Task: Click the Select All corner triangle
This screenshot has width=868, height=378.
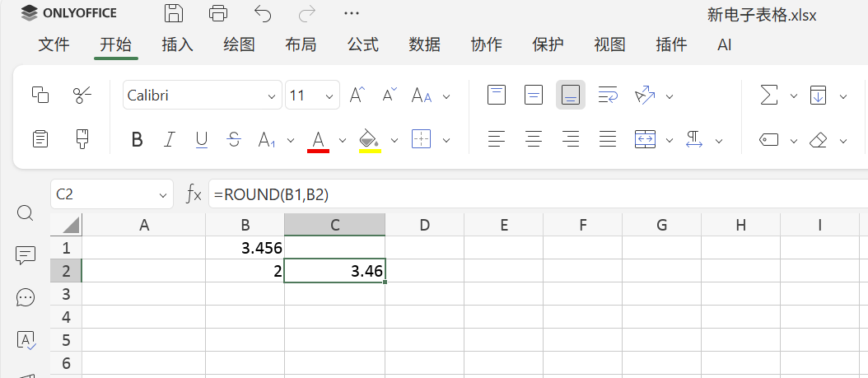Action: coord(66,225)
